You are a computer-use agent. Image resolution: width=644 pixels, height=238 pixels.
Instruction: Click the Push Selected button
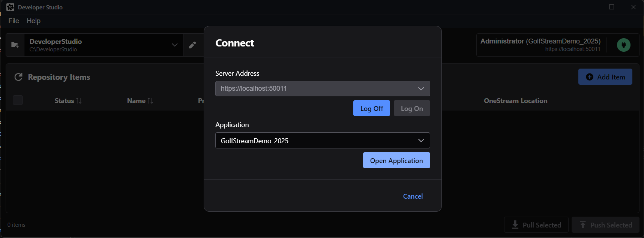605,225
